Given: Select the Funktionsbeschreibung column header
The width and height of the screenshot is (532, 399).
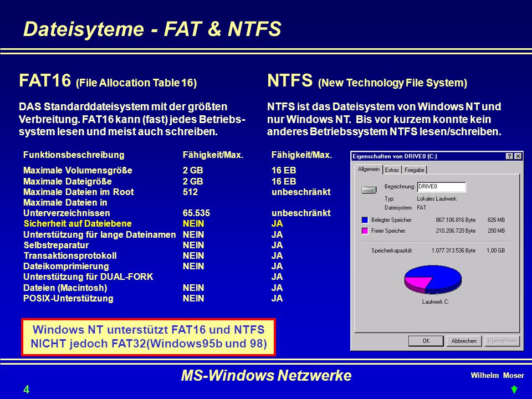Looking at the screenshot, I should coord(74,155).
